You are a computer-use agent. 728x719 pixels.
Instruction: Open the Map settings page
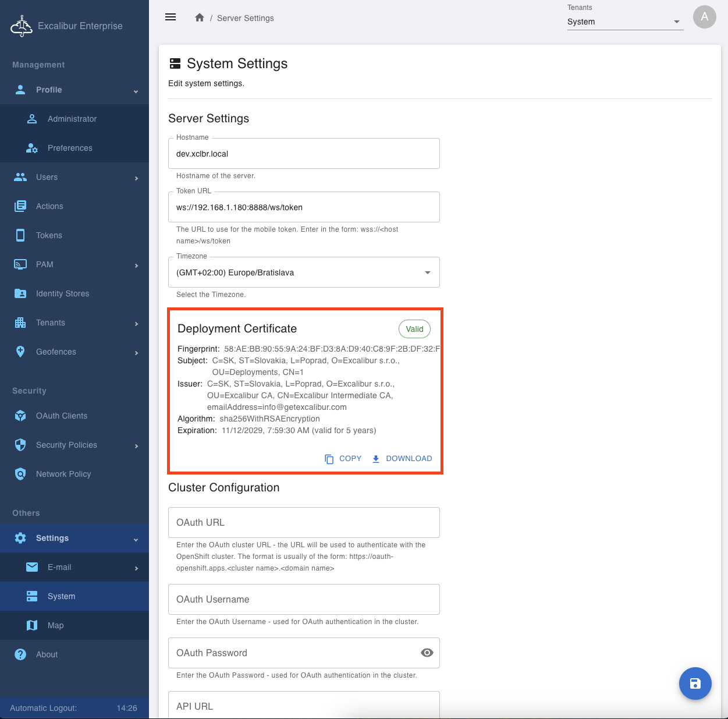[55, 625]
